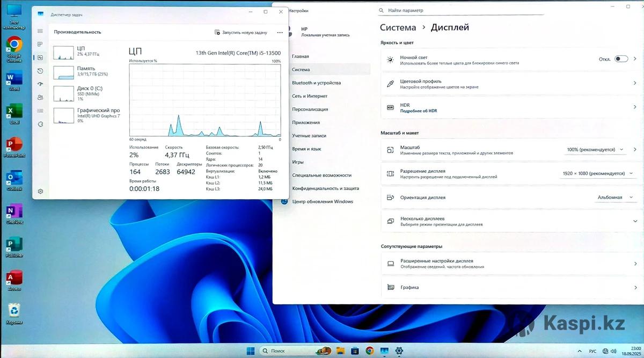Select the Memory performance graph thumbnail

pos(64,72)
